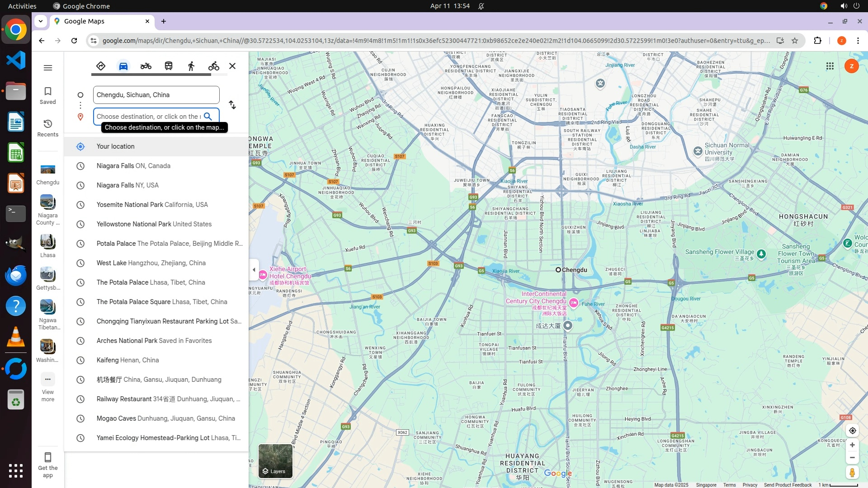
Task: Open the Saved places tab
Action: tap(47, 95)
